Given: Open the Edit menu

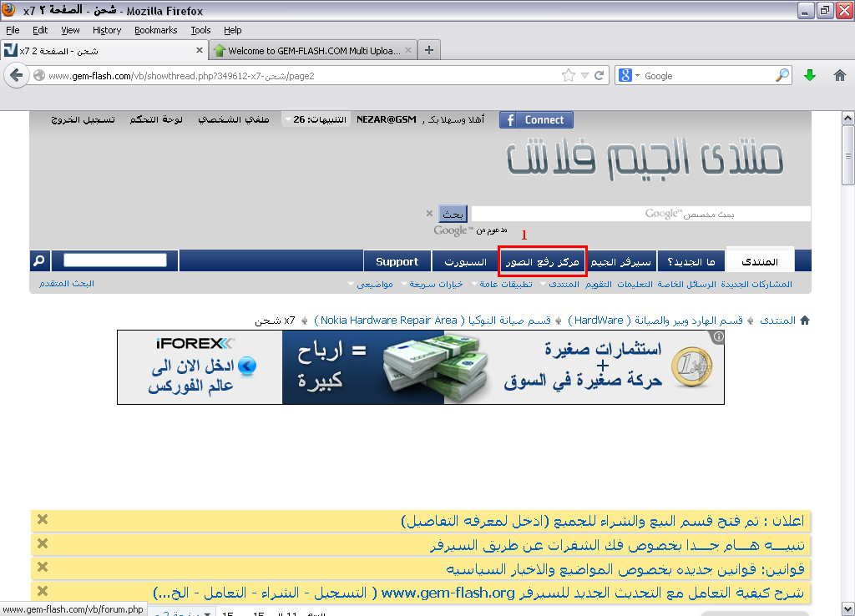Looking at the screenshot, I should click(40, 30).
